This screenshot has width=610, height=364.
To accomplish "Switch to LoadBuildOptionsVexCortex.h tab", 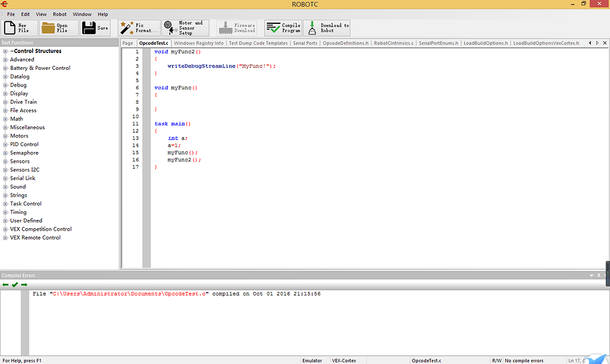I will [x=546, y=43].
